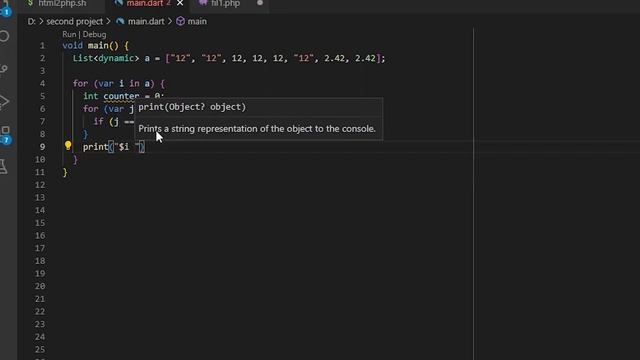Click the 'print' call on line 9
Image resolution: width=640 pixels, height=360 pixels.
[x=96, y=147]
